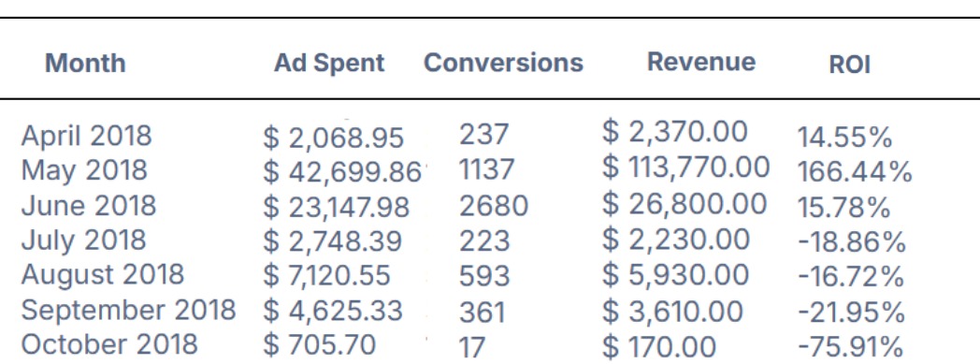Click the Revenue column header
Screen dimensions: 980x364
(x=700, y=62)
